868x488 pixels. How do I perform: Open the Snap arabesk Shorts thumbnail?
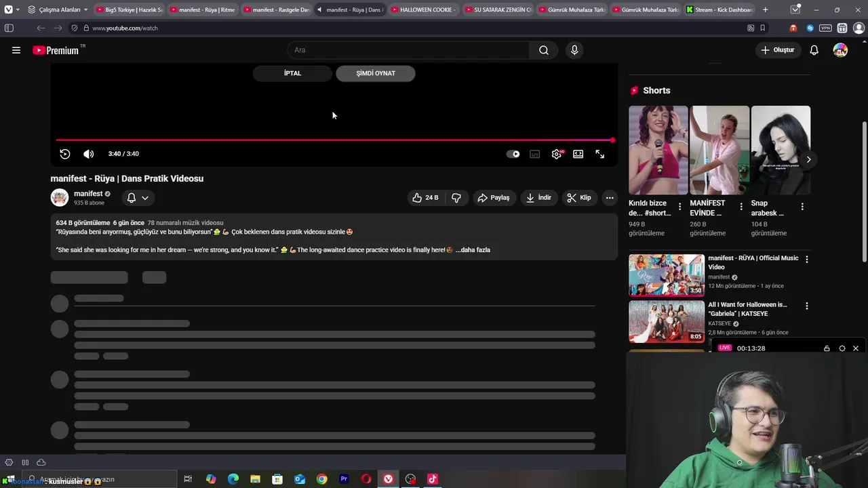point(781,150)
